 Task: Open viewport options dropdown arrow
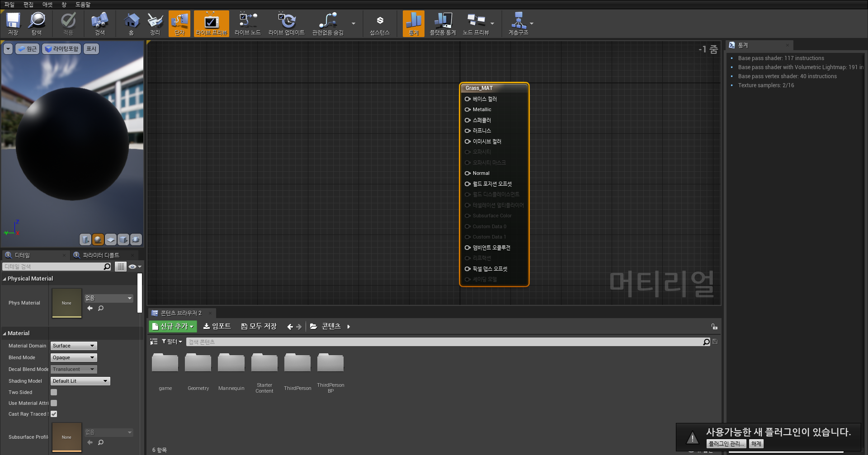(8, 49)
